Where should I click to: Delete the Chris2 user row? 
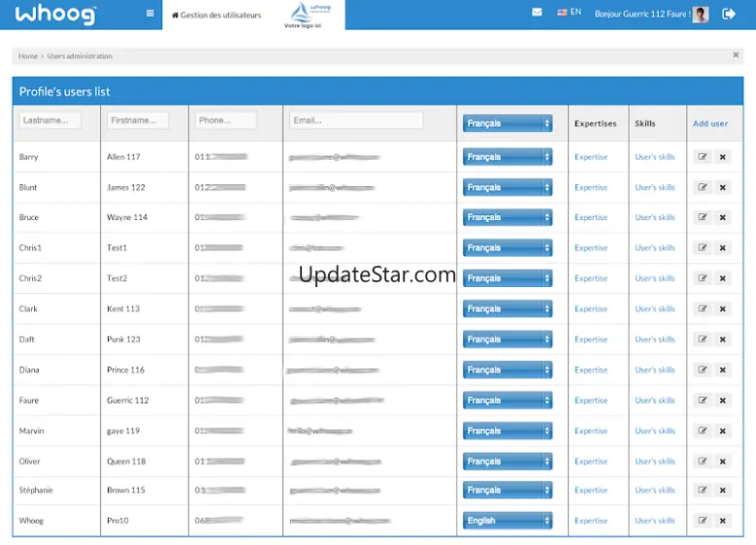723,278
